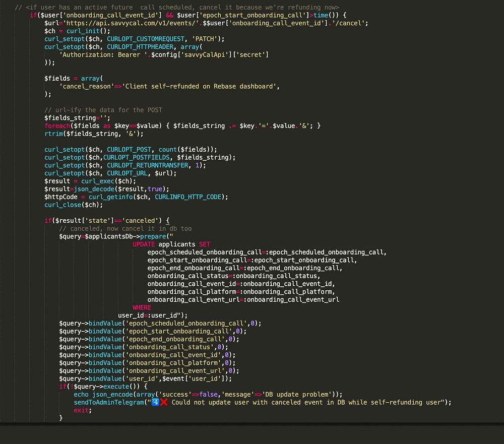Click the SQL epoch_start_onboarding_call assignment line
504x444 pixels.
click(x=252, y=260)
